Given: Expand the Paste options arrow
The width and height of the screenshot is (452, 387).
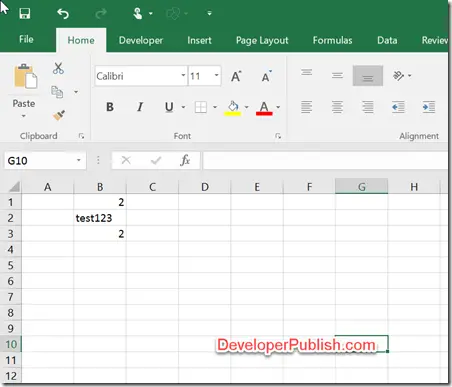Looking at the screenshot, I should 24,116.
